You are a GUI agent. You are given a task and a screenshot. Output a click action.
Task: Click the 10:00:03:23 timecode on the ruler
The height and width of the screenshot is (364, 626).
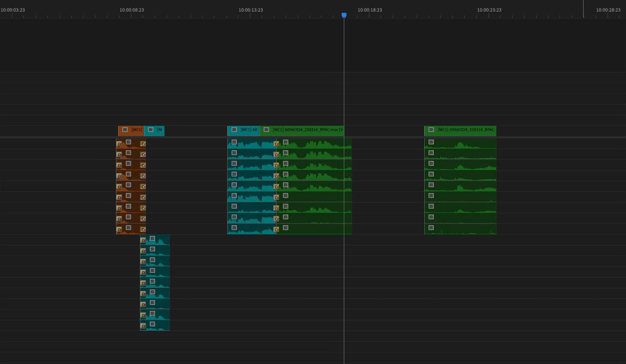[12, 10]
